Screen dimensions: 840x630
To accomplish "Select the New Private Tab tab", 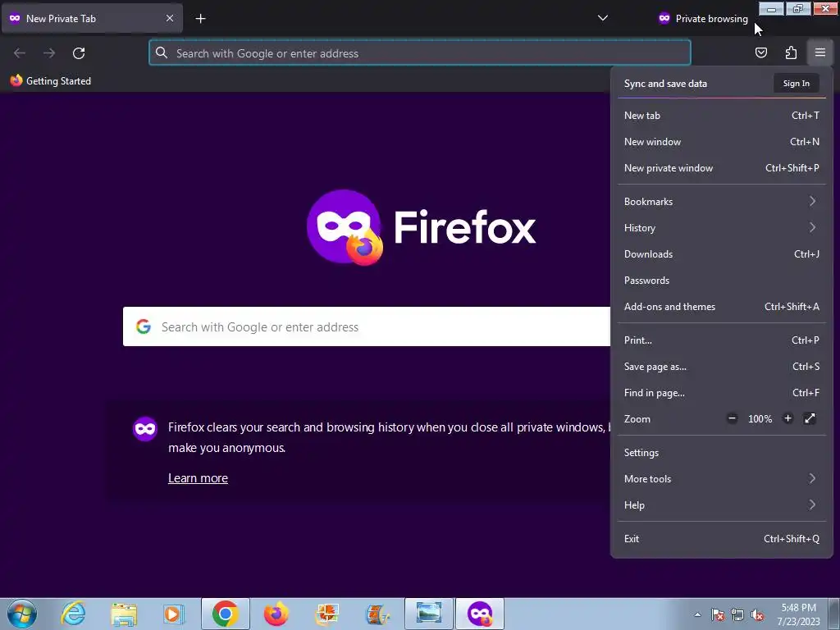I will [92, 18].
